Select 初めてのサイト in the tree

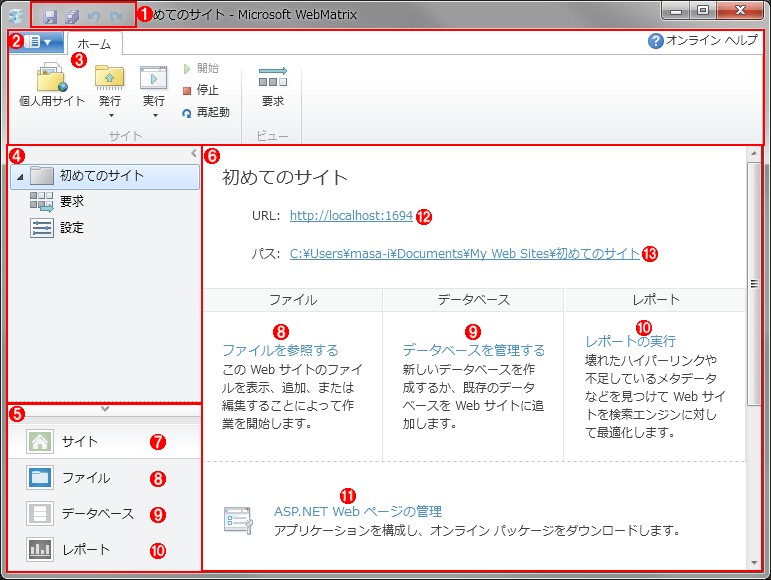pyautogui.click(x=105, y=176)
